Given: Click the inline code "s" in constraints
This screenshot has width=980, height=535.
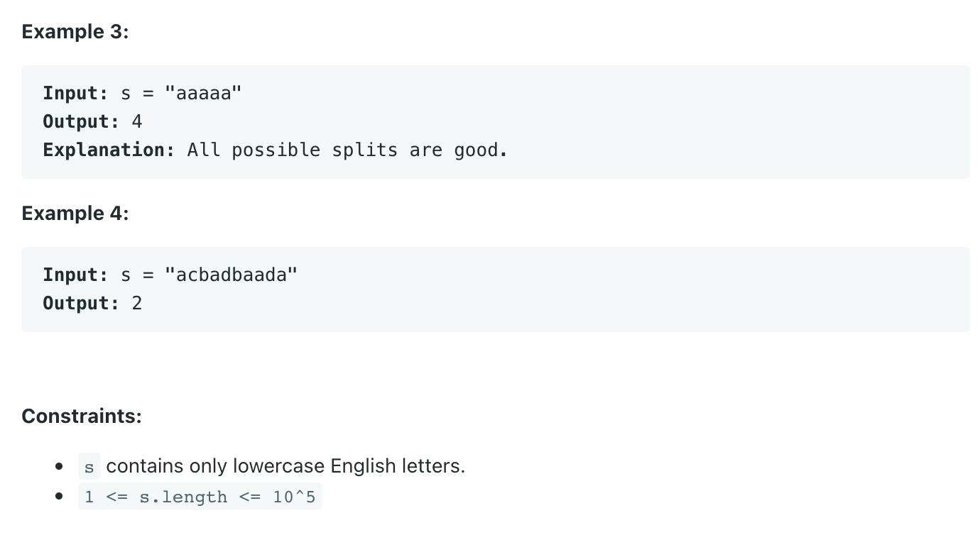Looking at the screenshot, I should pyautogui.click(x=89, y=467).
